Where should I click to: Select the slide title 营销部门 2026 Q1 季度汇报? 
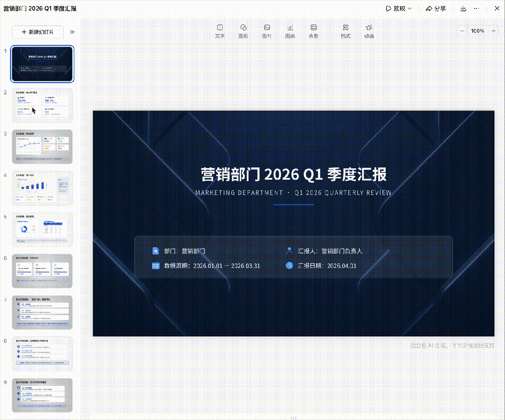click(x=293, y=174)
